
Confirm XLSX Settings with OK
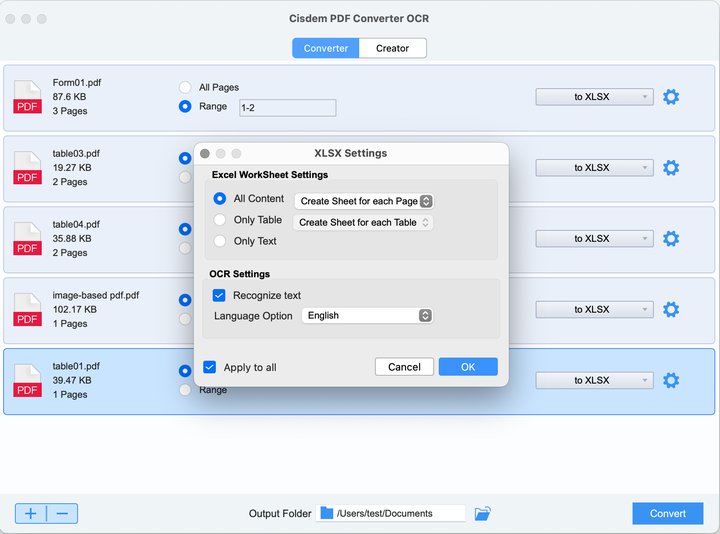(x=468, y=367)
